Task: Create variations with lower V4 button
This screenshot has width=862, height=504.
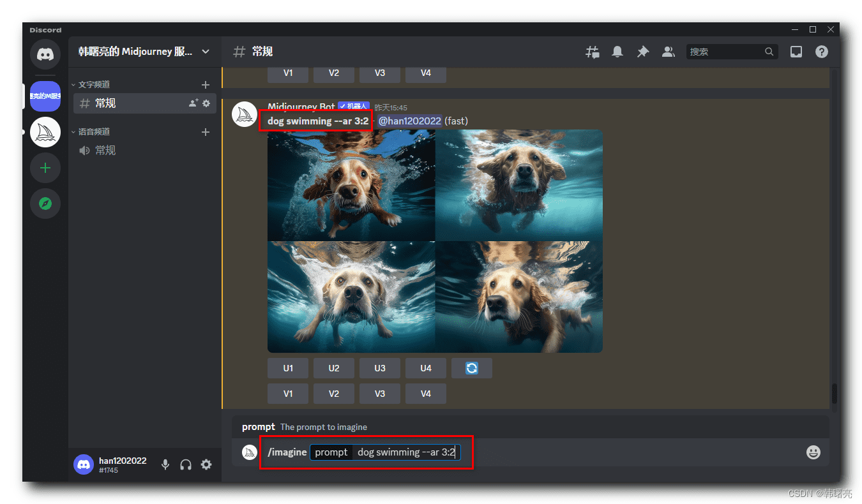Action: (x=426, y=394)
